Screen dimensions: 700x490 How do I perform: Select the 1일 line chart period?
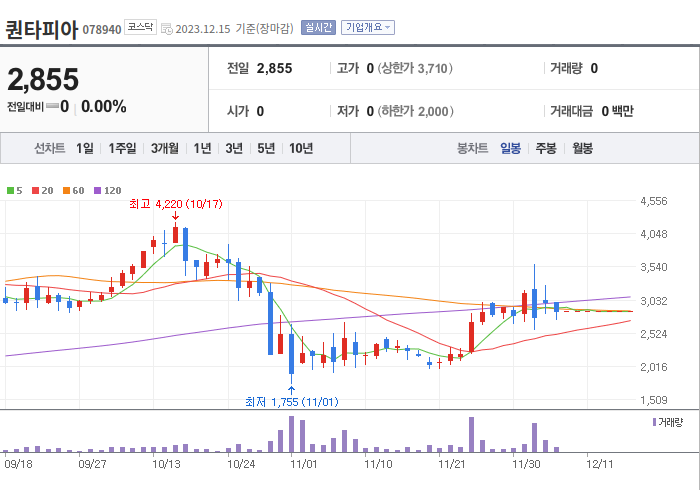pos(85,148)
